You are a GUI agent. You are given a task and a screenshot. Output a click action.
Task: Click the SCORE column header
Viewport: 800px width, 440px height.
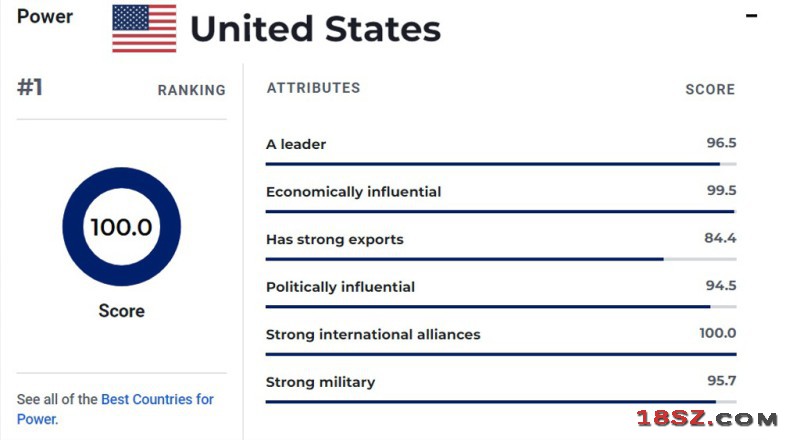710,89
